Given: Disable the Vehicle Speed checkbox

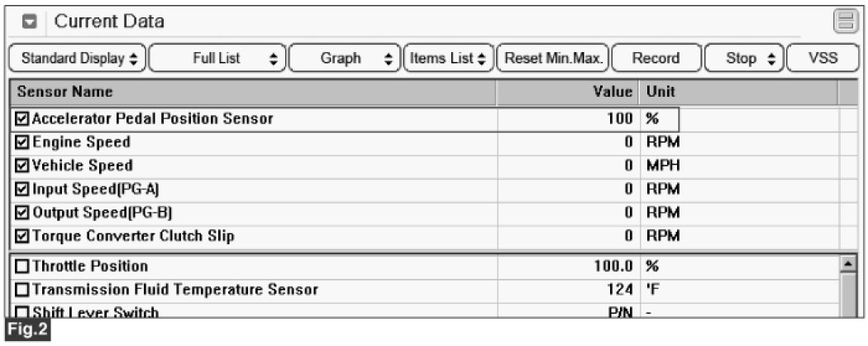Looking at the screenshot, I should pos(22,166).
